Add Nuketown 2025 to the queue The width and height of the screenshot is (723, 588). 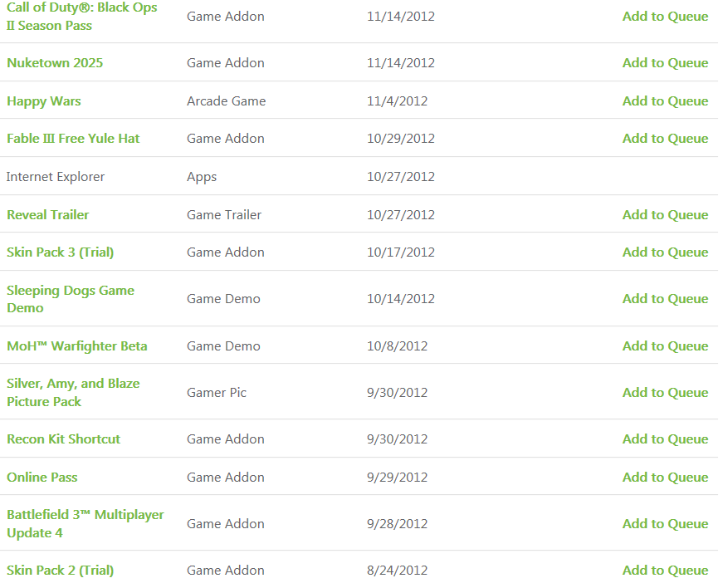pos(665,63)
